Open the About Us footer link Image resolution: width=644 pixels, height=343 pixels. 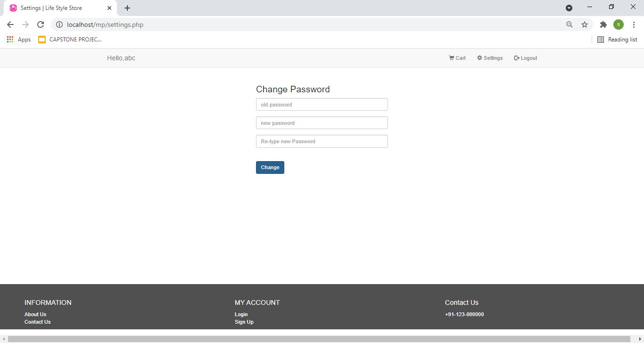[35, 314]
